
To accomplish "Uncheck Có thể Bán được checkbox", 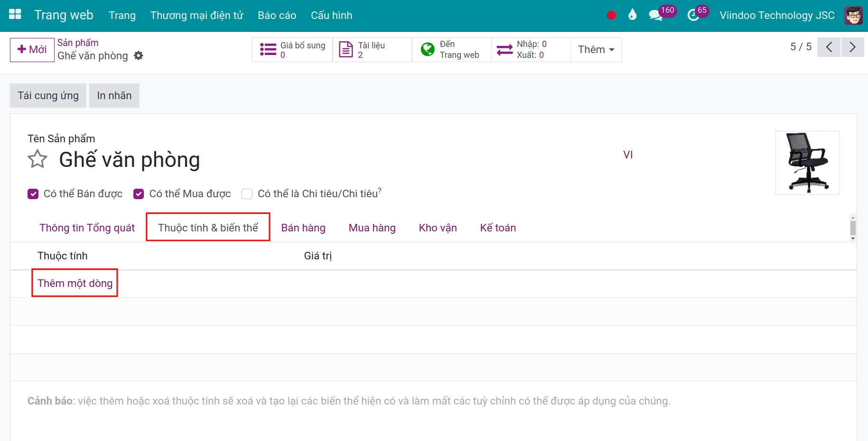I will click(x=33, y=194).
